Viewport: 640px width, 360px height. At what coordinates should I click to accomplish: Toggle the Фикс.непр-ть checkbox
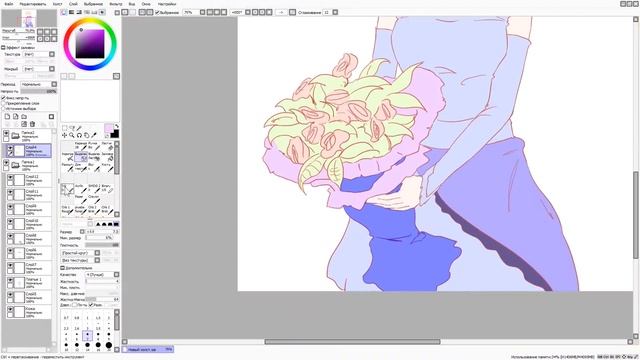(x=3, y=98)
